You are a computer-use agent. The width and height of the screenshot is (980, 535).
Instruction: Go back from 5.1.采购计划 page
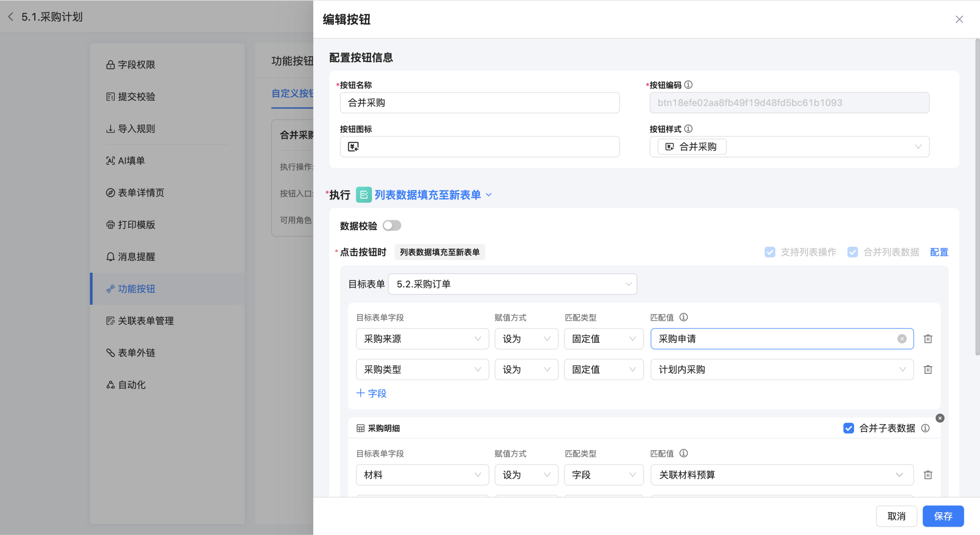pos(11,17)
